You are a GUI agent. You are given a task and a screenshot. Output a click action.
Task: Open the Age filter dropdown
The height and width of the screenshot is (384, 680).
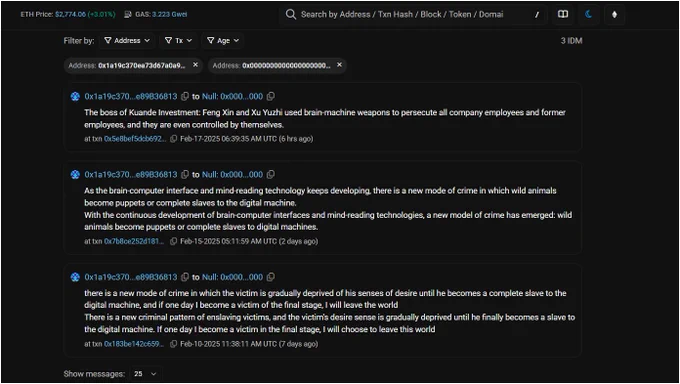pos(223,40)
